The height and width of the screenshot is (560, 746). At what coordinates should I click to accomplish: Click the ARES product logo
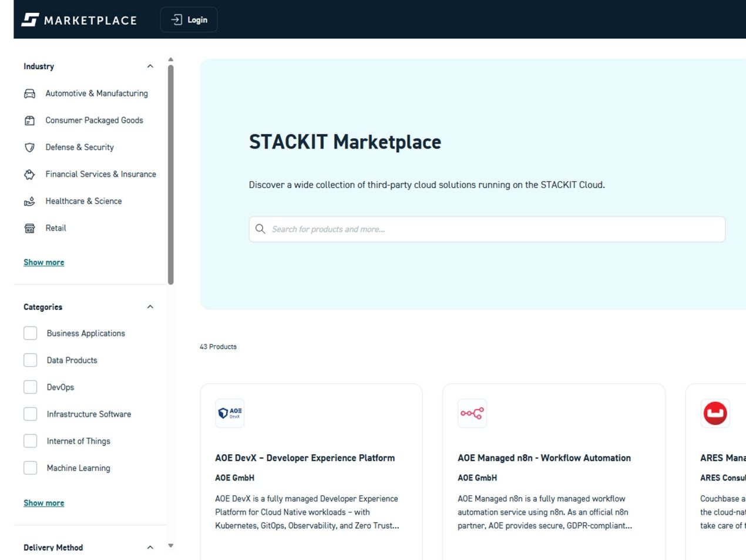(715, 413)
